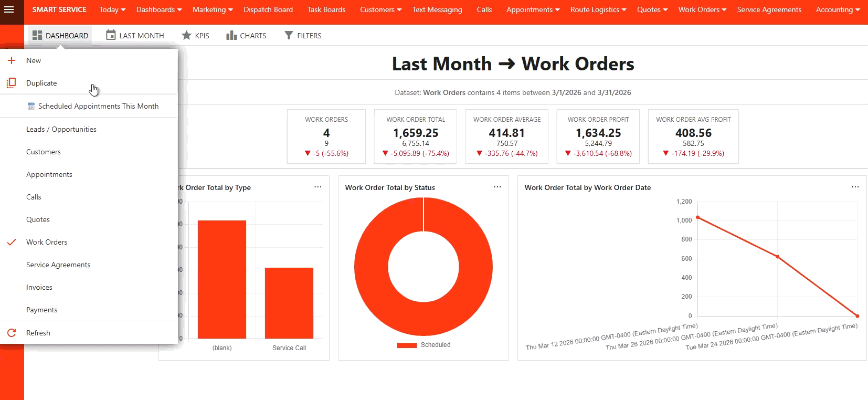Click the Refresh circular arrow icon
This screenshot has width=868, height=400.
12,333
